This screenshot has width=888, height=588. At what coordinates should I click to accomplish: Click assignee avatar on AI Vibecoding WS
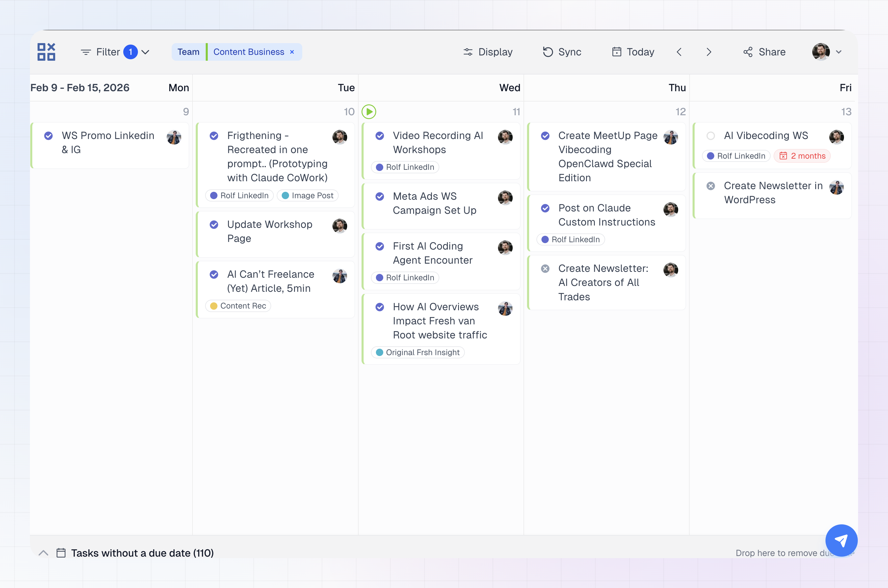click(x=837, y=137)
